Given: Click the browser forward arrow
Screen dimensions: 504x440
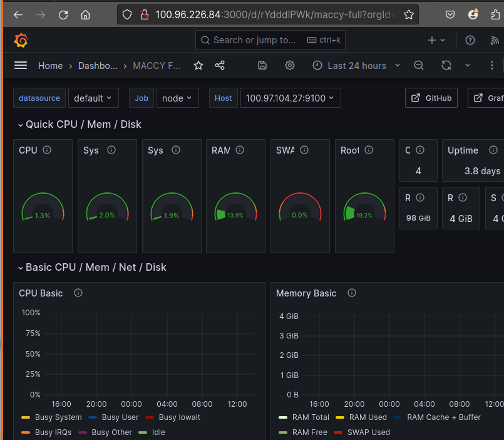Looking at the screenshot, I should pos(41,15).
